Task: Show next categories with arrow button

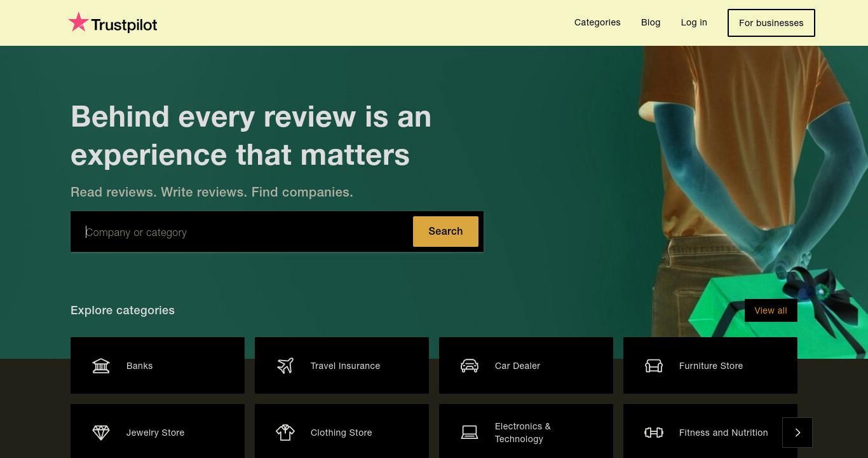Action: coord(797,433)
